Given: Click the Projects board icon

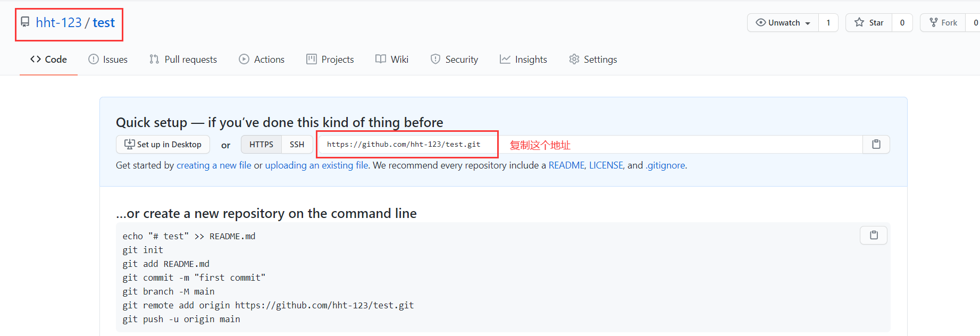Looking at the screenshot, I should click(x=312, y=59).
